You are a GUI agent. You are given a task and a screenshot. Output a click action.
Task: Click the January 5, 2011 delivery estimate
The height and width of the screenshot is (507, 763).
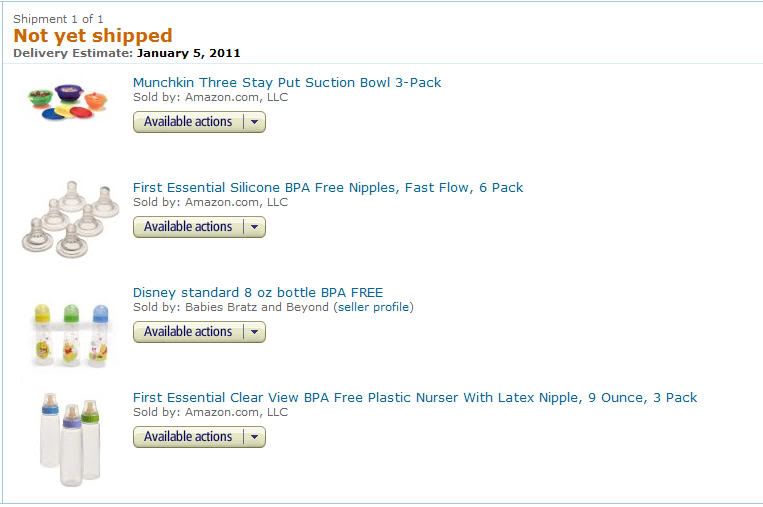pos(189,53)
